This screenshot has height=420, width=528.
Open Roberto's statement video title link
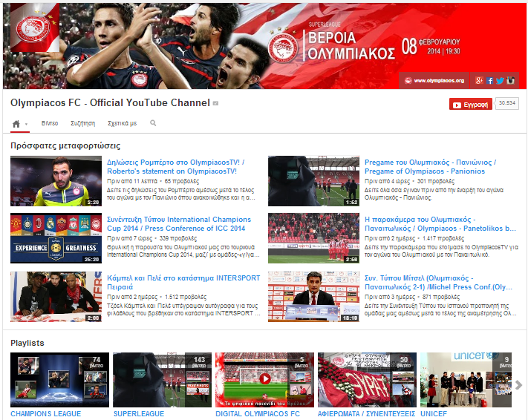[x=175, y=166]
